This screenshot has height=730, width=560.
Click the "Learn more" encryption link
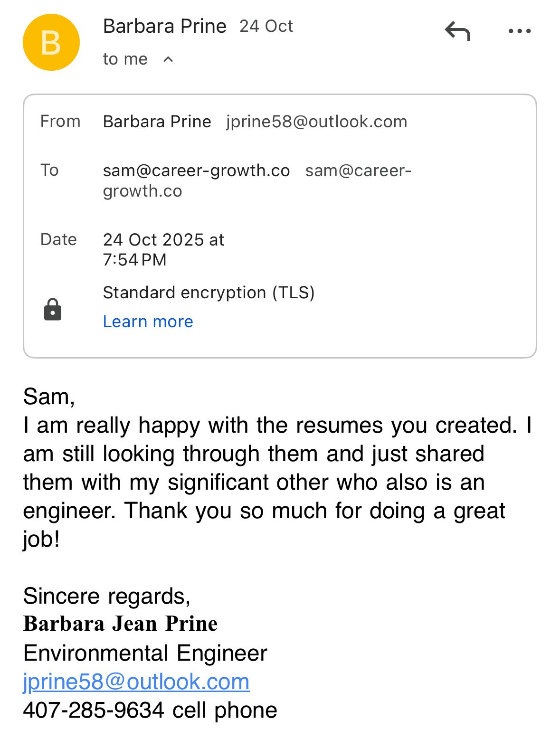coord(148,322)
